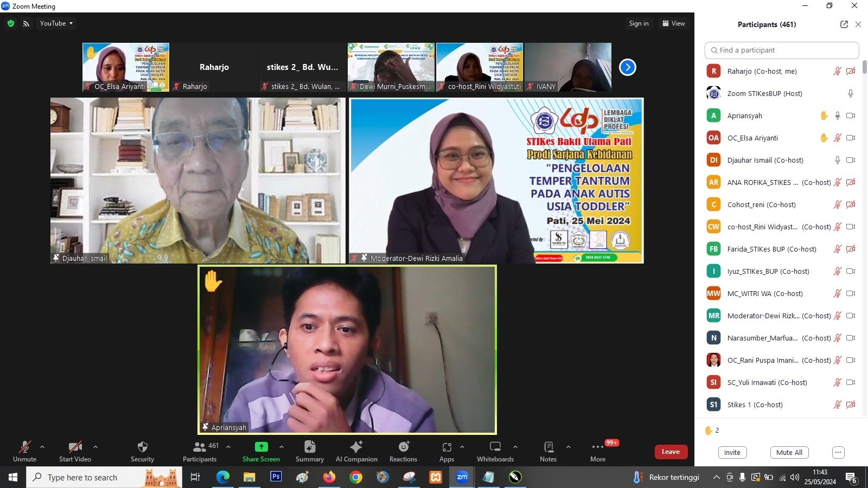Image resolution: width=868 pixels, height=488 pixels.
Task: Click the Mute All button
Action: (789, 452)
